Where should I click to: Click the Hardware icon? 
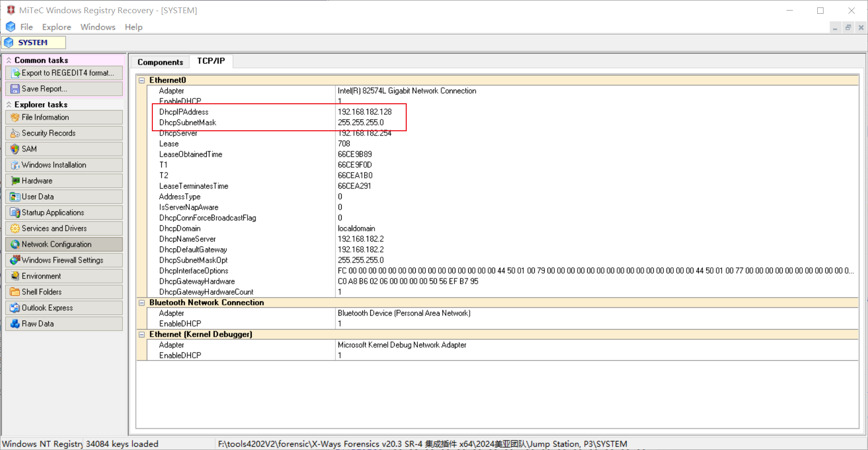[x=15, y=181]
